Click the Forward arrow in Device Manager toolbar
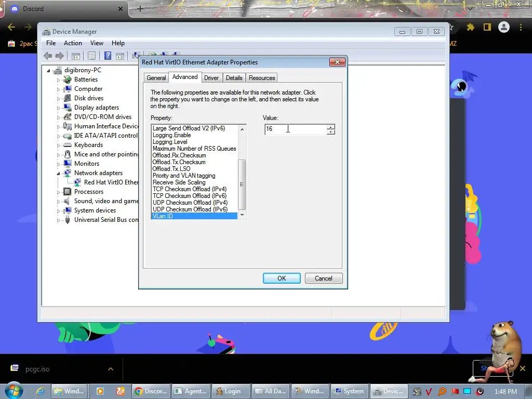Viewport: 532px width, 399px height. click(60, 56)
